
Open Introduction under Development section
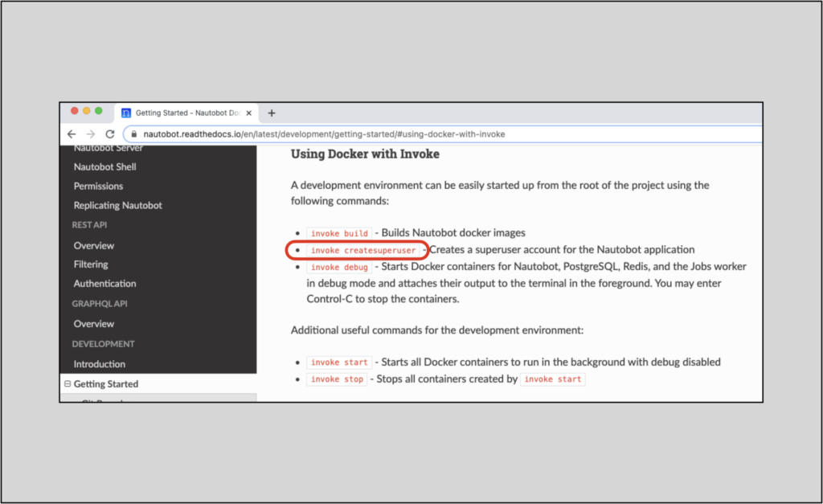pyautogui.click(x=100, y=364)
